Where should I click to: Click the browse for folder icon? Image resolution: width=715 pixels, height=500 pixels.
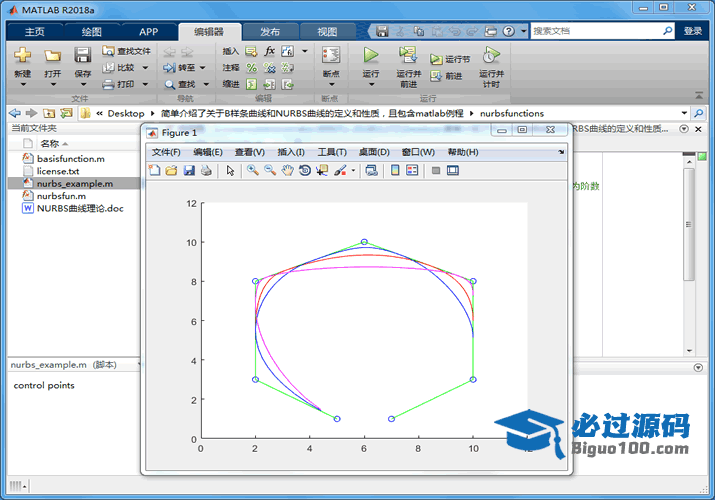[x=66, y=113]
